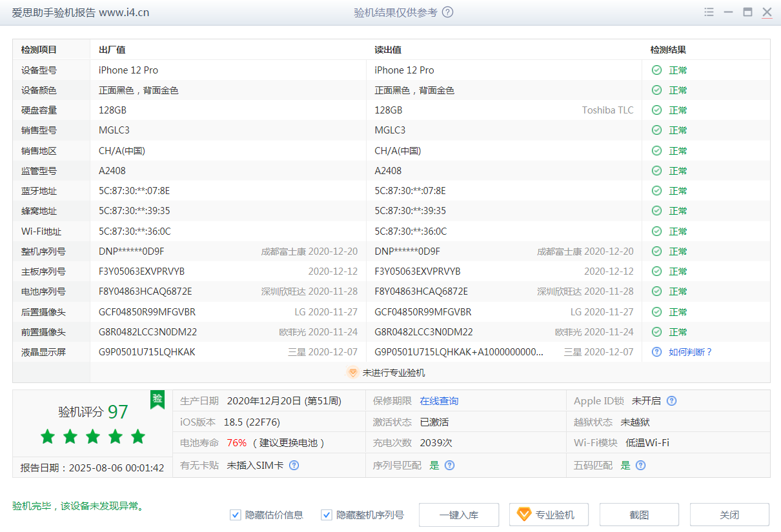
Task: Click the green check icon in 销售型号 row
Action: [656, 130]
